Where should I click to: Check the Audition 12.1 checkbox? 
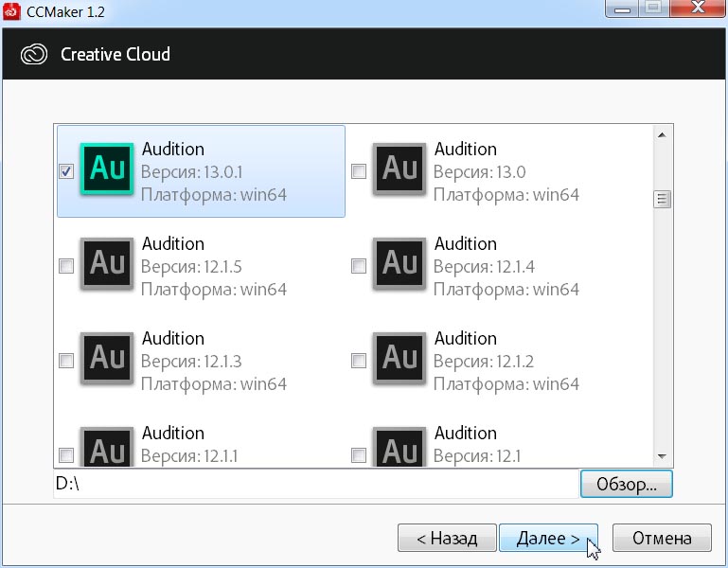pos(359,455)
